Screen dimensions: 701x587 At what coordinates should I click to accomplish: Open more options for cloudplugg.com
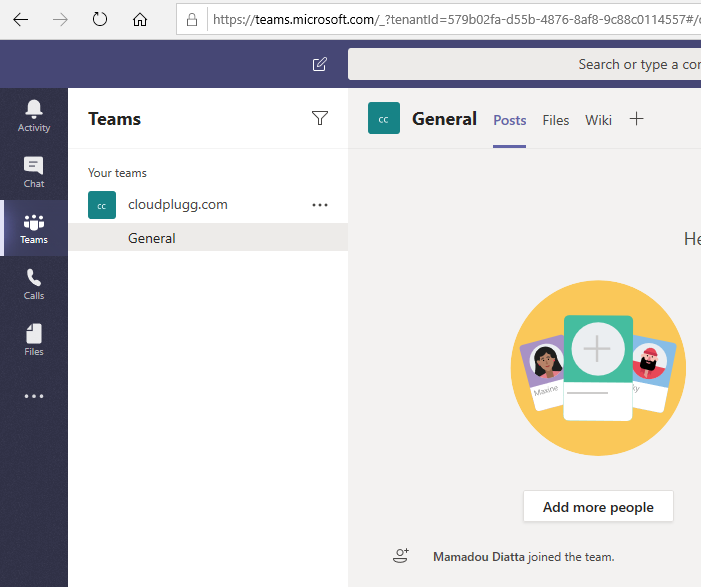click(320, 205)
